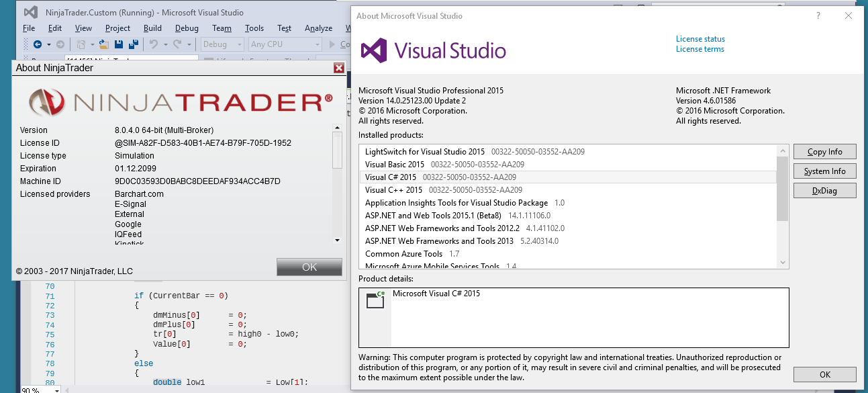868x393 pixels.
Task: Click the Open File folder icon
Action: tap(104, 44)
